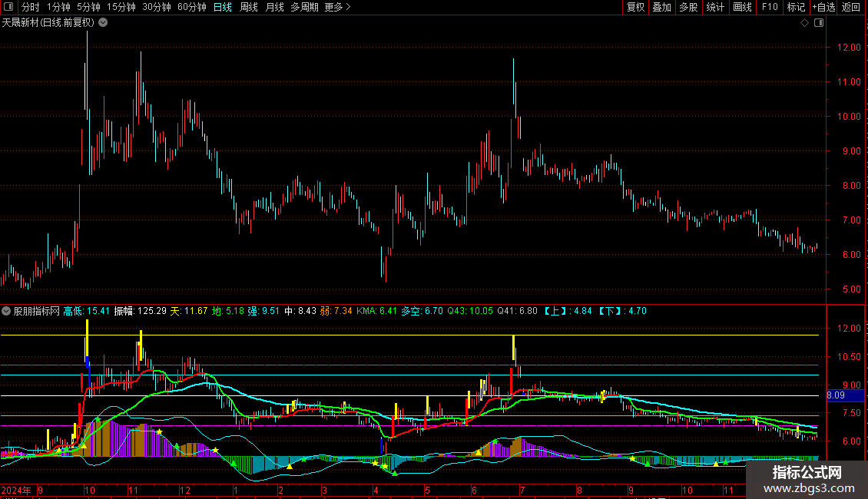Switch to the 月线 monthly chart

[274, 7]
